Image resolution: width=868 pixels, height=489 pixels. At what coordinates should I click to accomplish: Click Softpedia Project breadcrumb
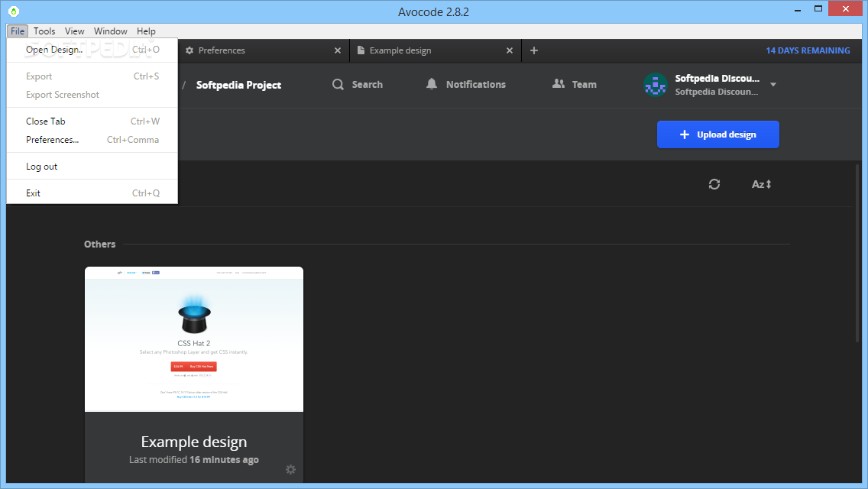tap(238, 85)
